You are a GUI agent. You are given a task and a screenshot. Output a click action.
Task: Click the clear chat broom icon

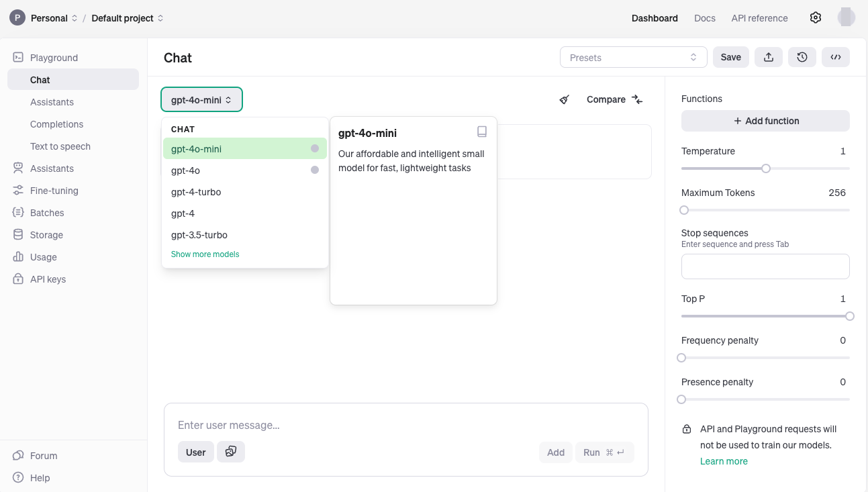[x=565, y=99]
